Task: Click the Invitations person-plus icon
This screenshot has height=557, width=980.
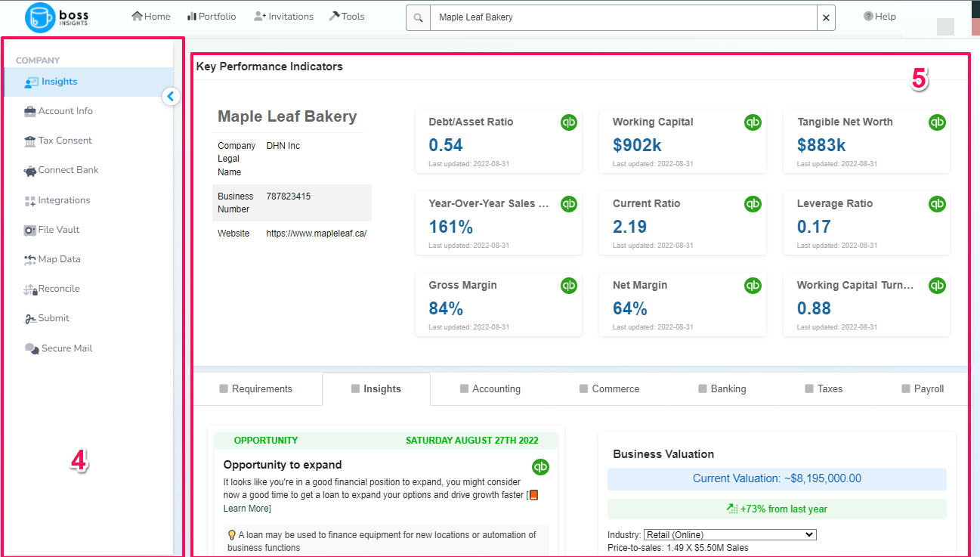Action: point(260,16)
